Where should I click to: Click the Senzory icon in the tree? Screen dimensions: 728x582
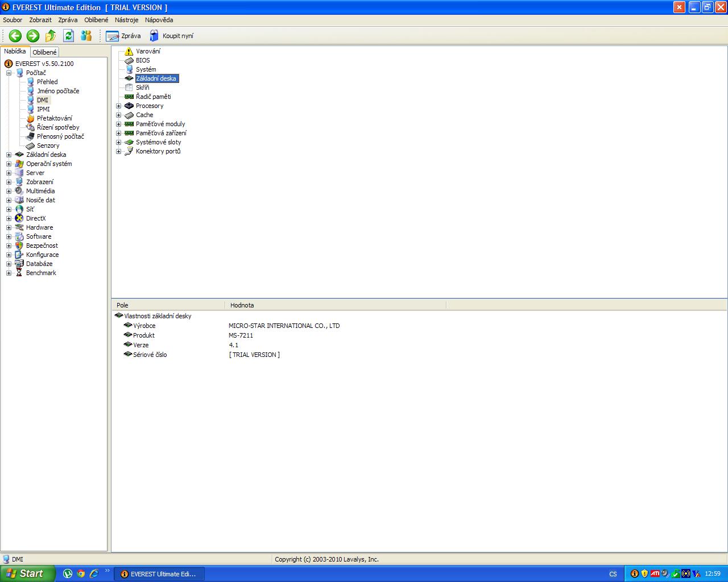point(31,145)
